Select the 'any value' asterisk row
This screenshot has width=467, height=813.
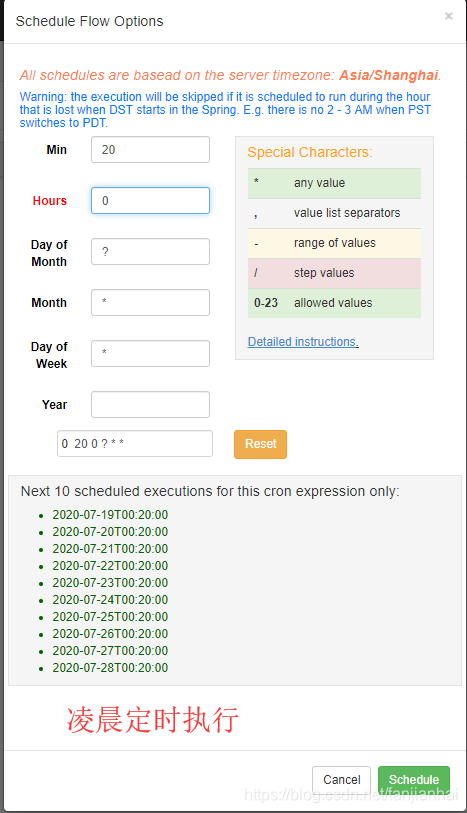[334, 183]
